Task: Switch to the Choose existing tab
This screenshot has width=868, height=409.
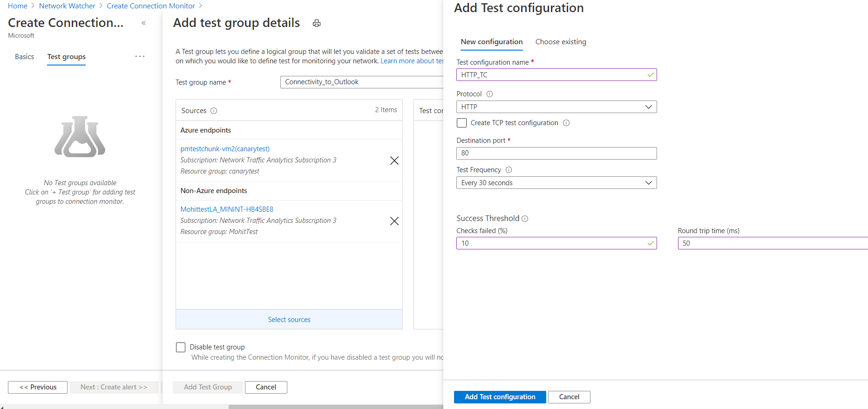Action: 560,42
